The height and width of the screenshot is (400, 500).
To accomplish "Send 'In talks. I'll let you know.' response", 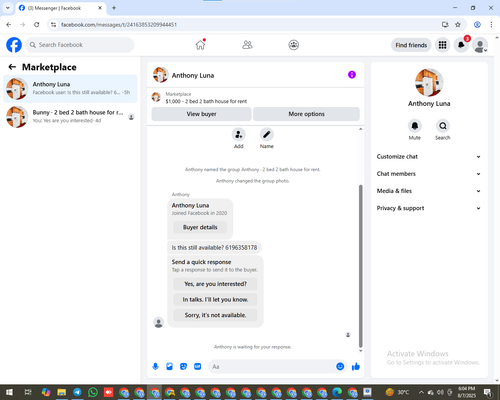I will (215, 300).
